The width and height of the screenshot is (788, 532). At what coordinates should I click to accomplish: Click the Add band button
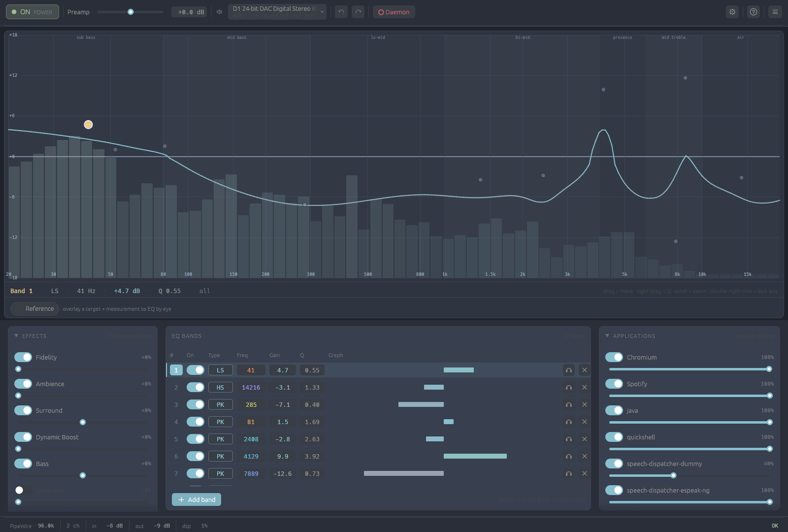197,499
